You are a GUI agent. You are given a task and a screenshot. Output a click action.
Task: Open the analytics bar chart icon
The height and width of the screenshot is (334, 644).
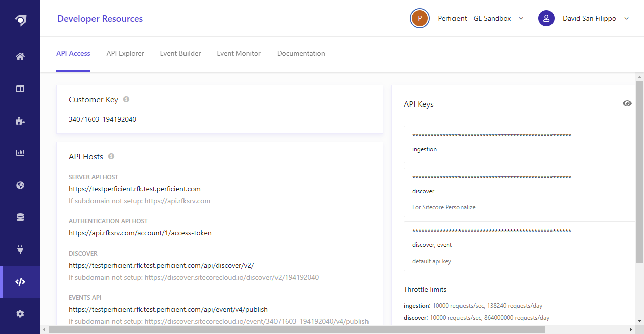click(x=20, y=152)
